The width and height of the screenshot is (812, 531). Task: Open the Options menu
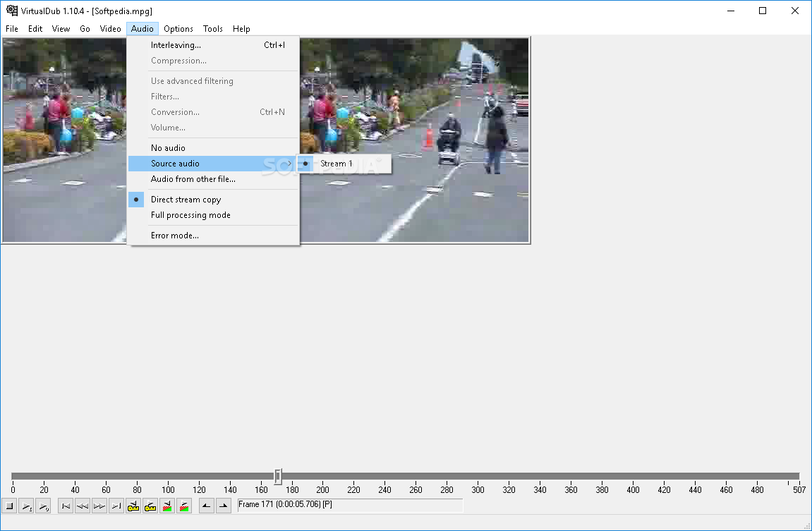(178, 28)
